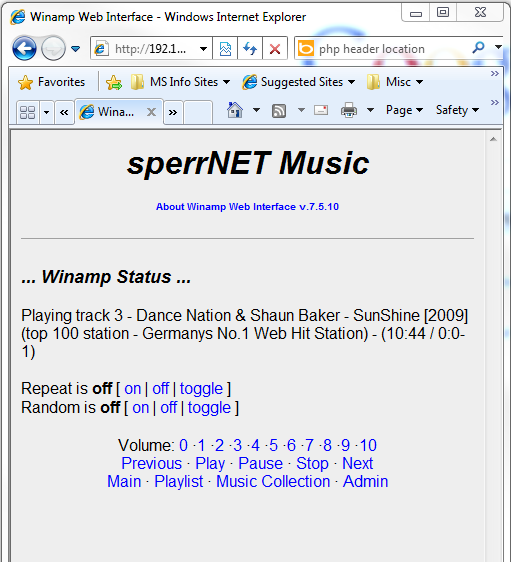Set volume to 1
Viewport: 511px width, 562px height.
[x=201, y=446]
